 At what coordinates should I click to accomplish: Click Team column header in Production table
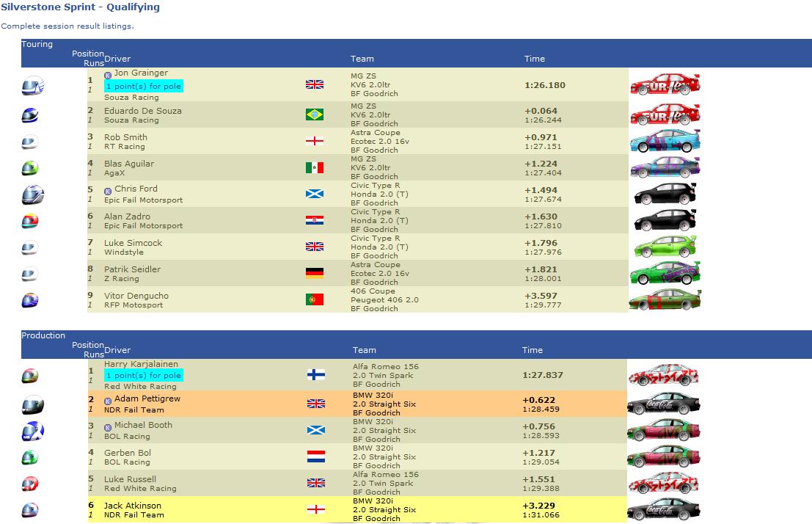coord(365,350)
